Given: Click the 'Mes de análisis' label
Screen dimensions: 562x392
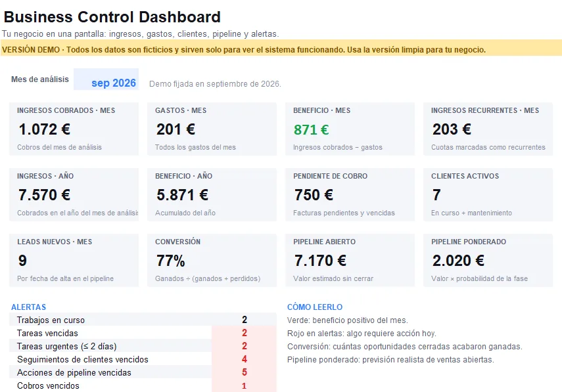Looking at the screenshot, I should 40,79.
